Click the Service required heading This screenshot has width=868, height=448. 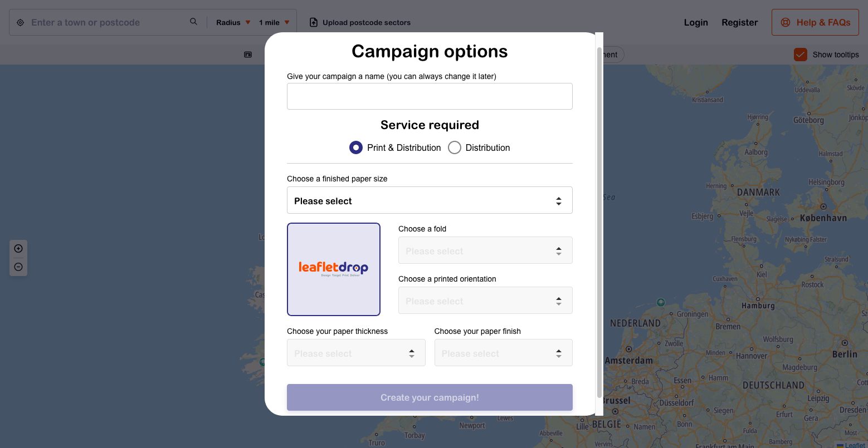430,125
